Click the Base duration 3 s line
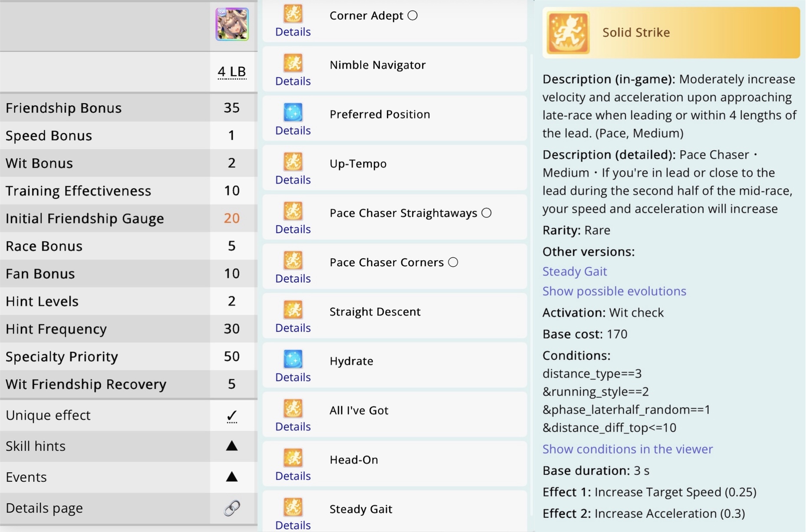The image size is (810, 532). [596, 470]
